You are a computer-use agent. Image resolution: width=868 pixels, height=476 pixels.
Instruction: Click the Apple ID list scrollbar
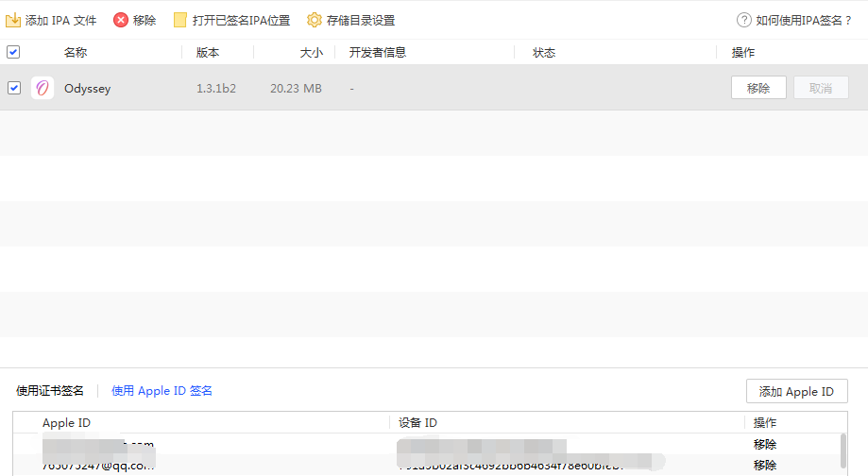coord(843,451)
